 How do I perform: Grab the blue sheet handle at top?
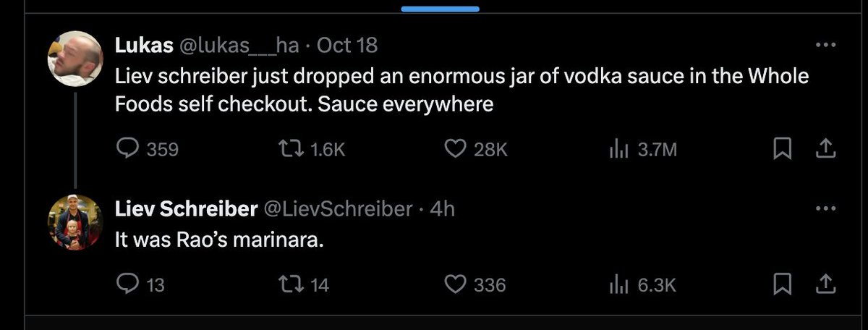tap(440, 9)
